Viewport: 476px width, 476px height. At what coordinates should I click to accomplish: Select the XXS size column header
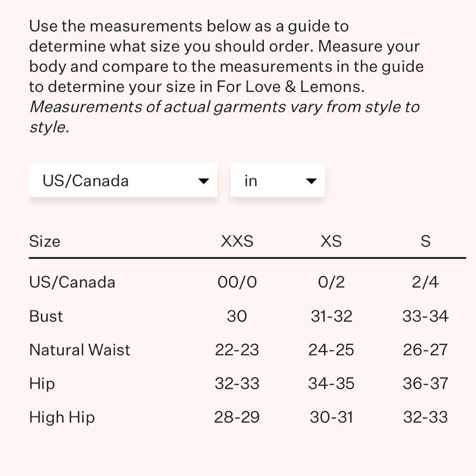pyautogui.click(x=237, y=241)
